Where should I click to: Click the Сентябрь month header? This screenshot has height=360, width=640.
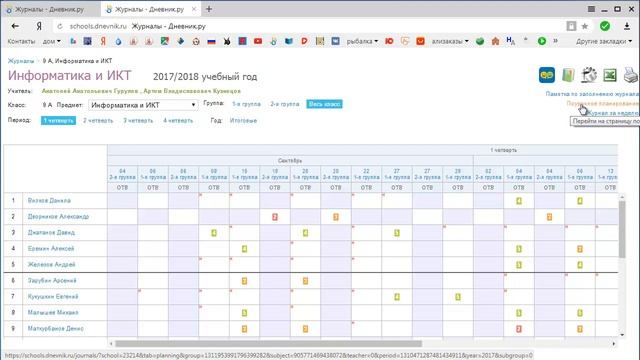(x=290, y=160)
